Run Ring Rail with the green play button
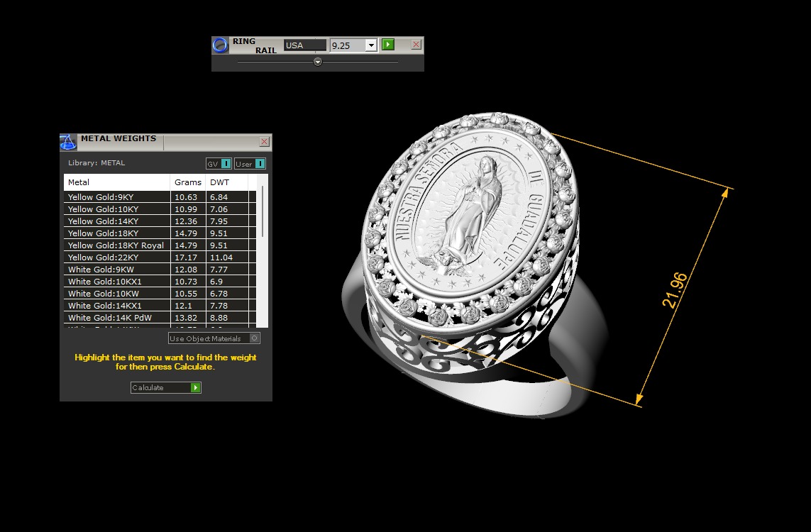This screenshot has height=532, width=811. 388,45
